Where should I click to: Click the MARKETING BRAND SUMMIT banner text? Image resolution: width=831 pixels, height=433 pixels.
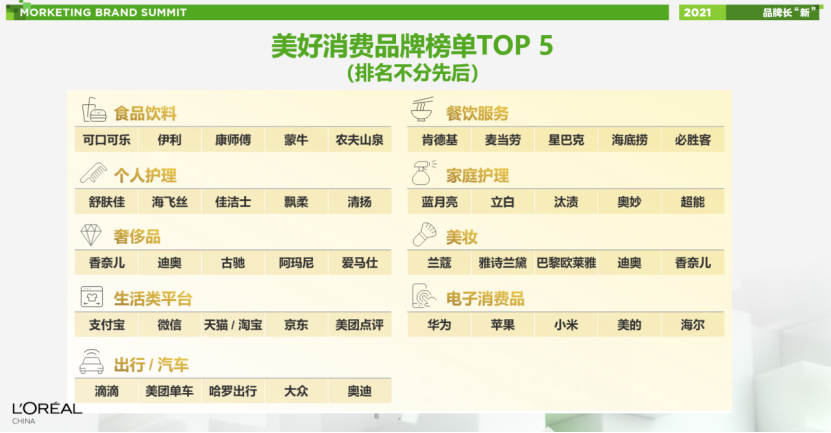point(103,12)
